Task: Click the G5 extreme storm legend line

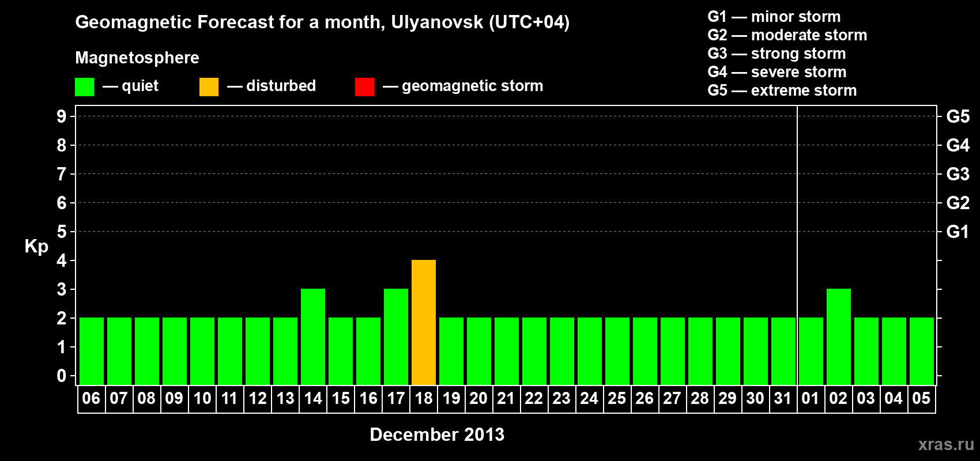Action: point(782,90)
